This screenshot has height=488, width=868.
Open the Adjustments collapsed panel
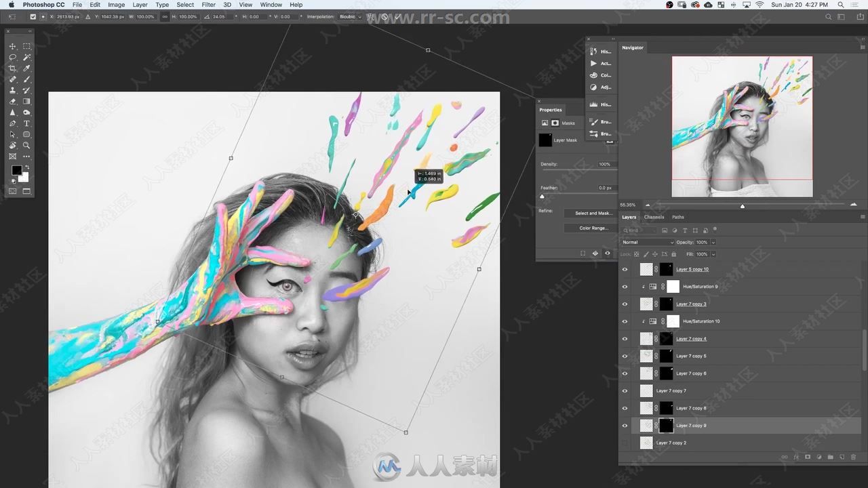point(599,87)
